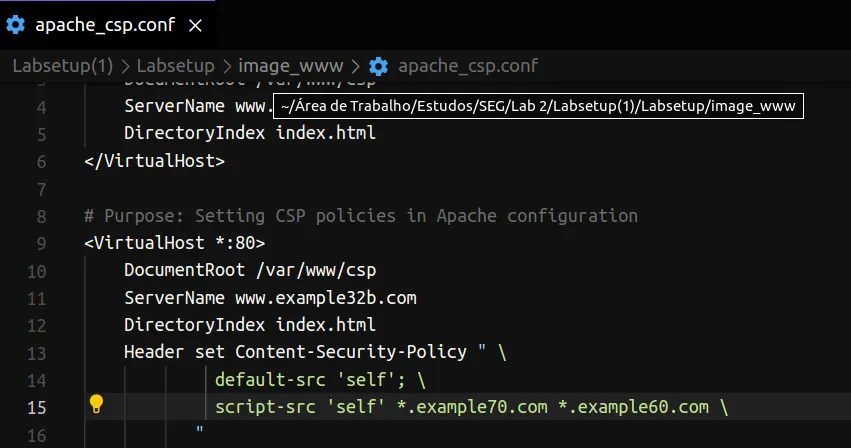The height and width of the screenshot is (448, 851).
Task: Click the lightbulb code action icon
Action: pyautogui.click(x=96, y=405)
